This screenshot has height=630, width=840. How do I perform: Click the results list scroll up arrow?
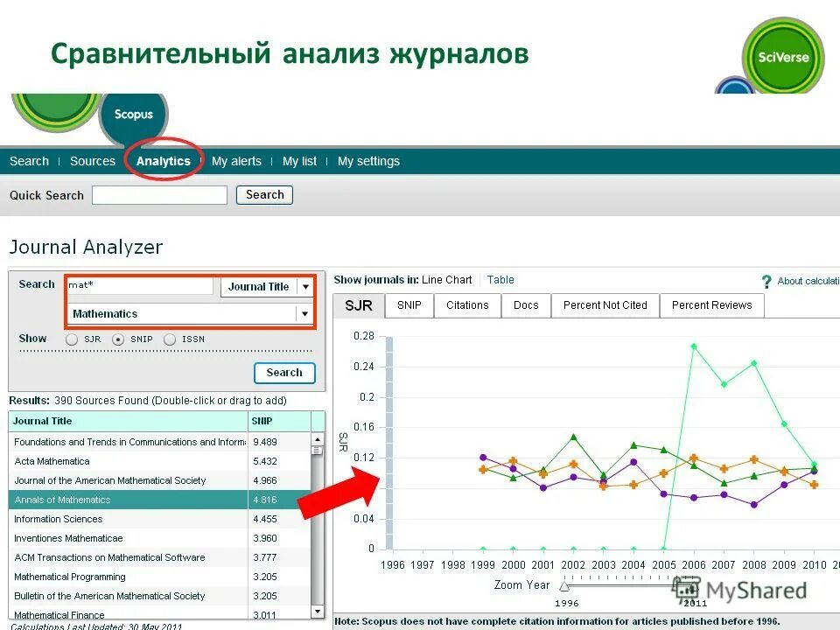pyautogui.click(x=318, y=439)
